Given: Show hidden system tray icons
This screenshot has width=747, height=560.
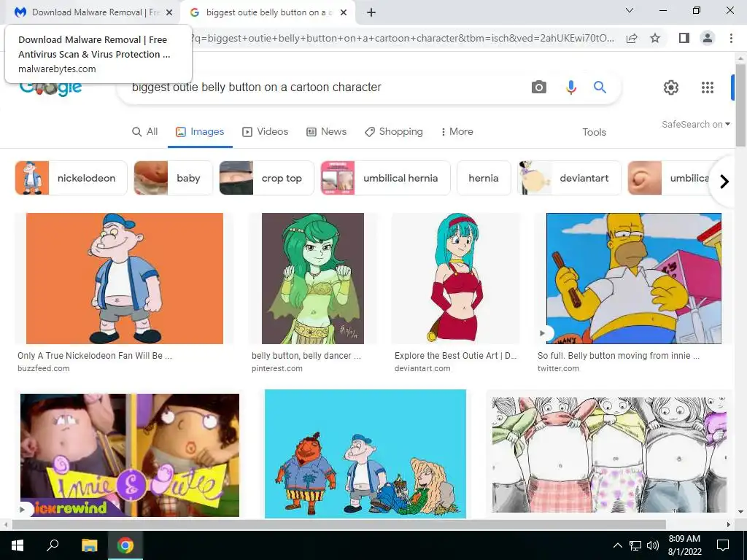Looking at the screenshot, I should coord(617,545).
